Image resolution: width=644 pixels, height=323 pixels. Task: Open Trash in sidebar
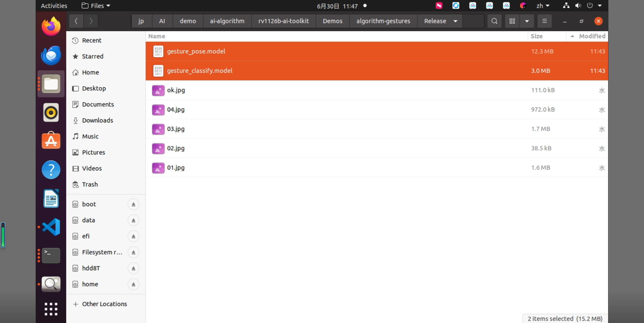click(106, 185)
